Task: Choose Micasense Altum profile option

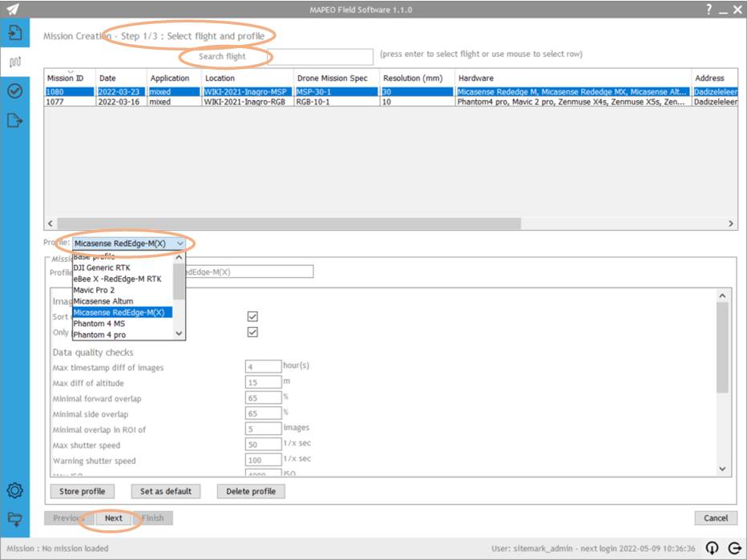Action: point(123,301)
